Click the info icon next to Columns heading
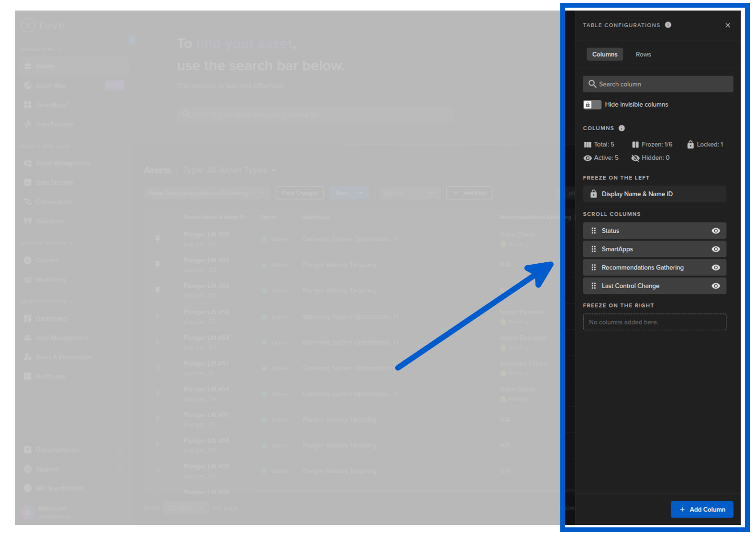This screenshot has width=756, height=536. [x=622, y=128]
